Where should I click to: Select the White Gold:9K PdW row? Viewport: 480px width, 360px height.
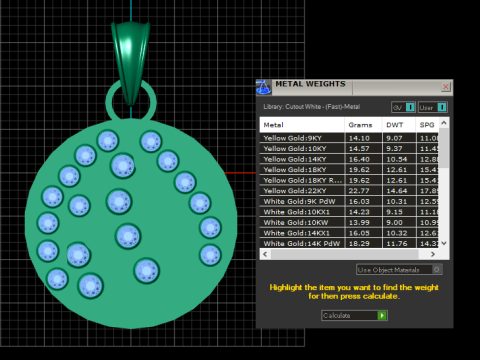click(x=349, y=201)
